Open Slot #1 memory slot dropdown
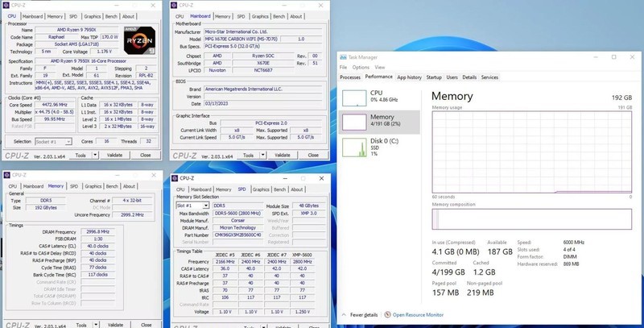 click(x=192, y=206)
